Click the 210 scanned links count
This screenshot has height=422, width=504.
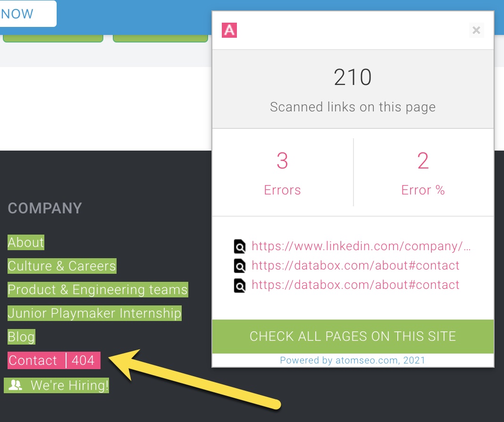353,77
